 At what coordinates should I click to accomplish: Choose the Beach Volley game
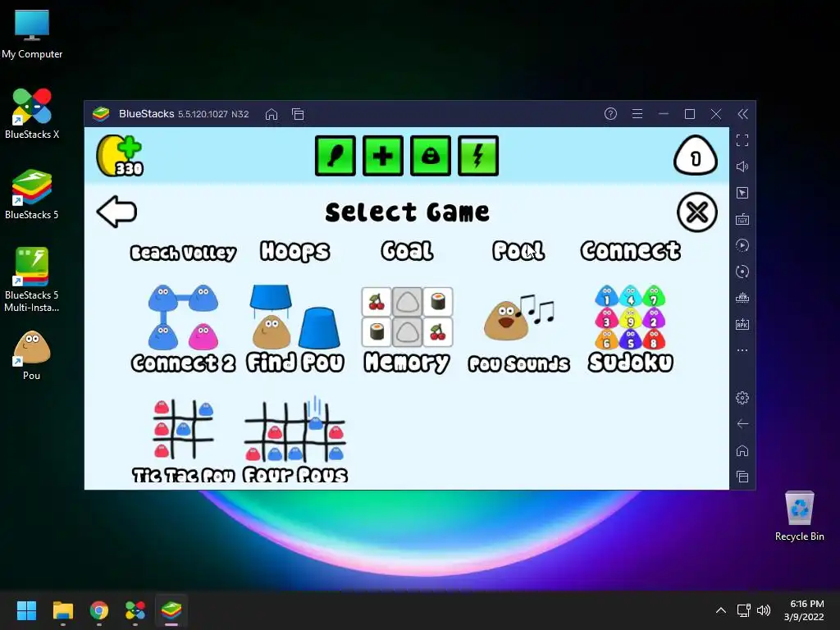(x=183, y=253)
